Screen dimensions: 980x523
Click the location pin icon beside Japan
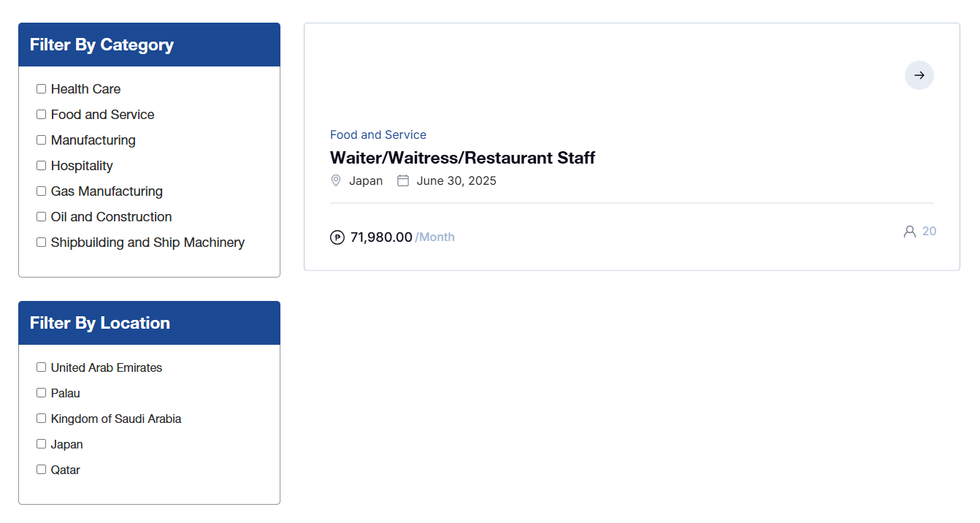click(x=336, y=180)
